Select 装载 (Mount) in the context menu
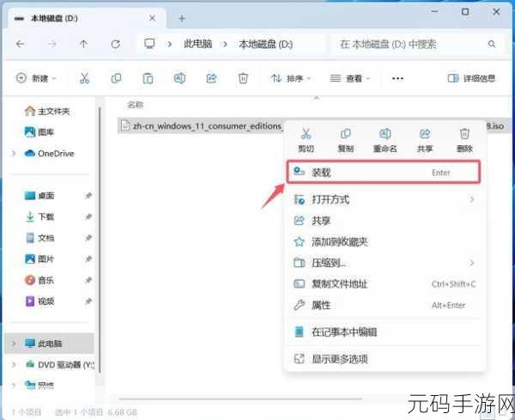 pos(384,172)
